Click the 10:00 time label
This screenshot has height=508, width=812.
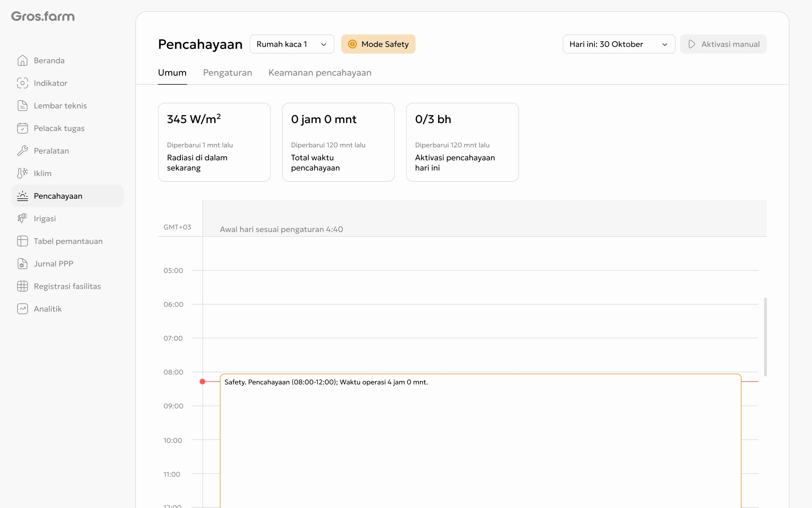[x=173, y=440]
